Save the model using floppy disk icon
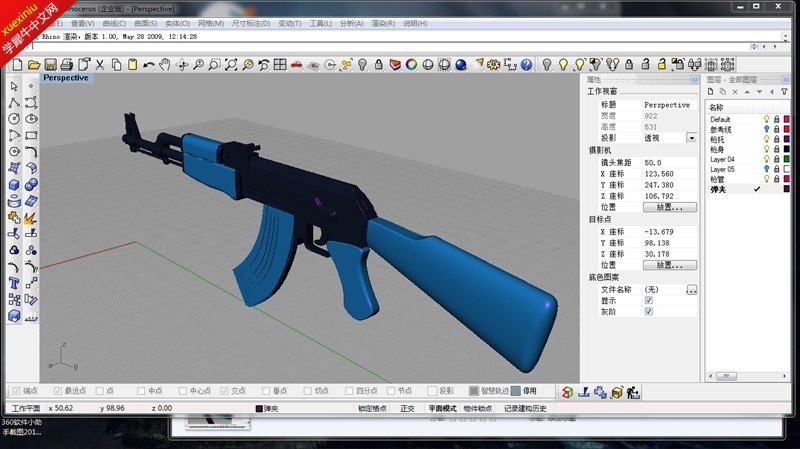800x449 pixels. (x=50, y=65)
